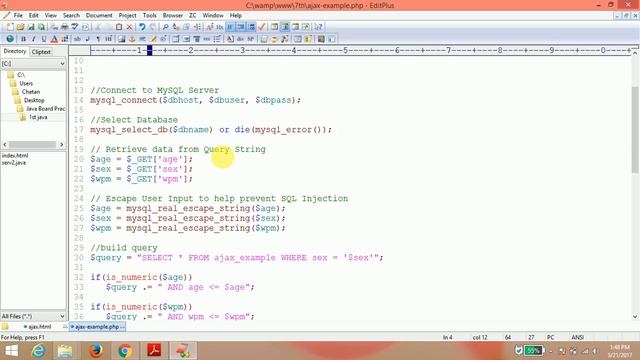
Task: Insert heading tag (H) icon
Action: [109, 39]
